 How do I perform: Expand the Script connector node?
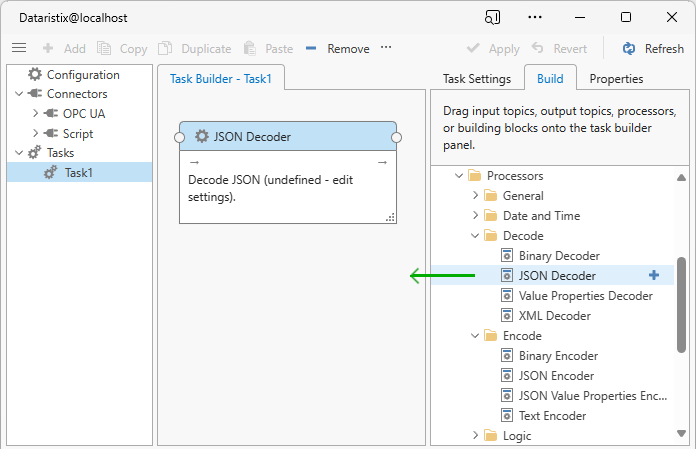click(36, 134)
